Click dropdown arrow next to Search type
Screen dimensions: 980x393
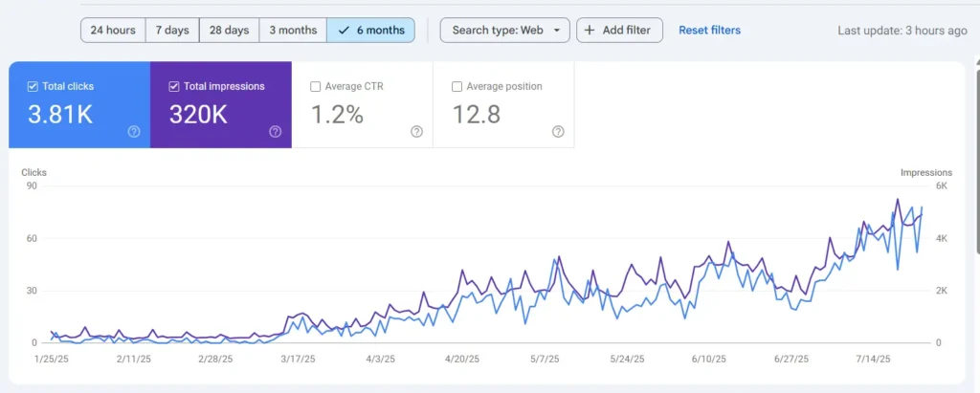[x=557, y=31]
